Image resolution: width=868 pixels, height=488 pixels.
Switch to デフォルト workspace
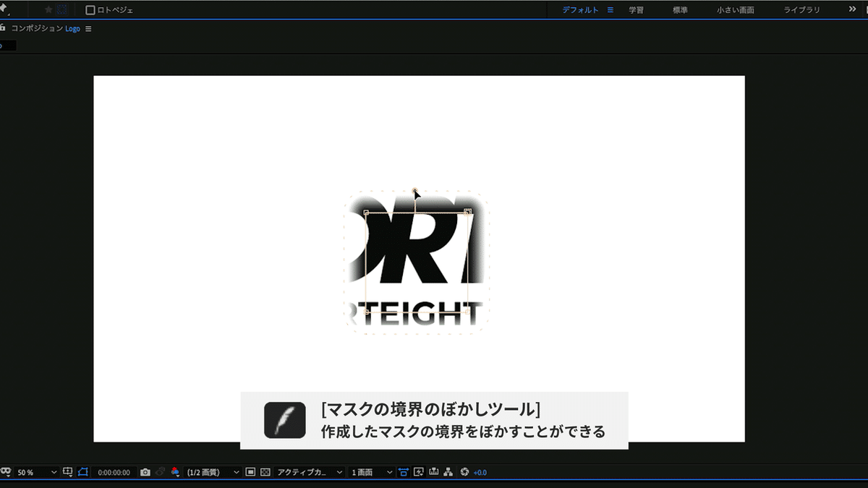click(581, 10)
